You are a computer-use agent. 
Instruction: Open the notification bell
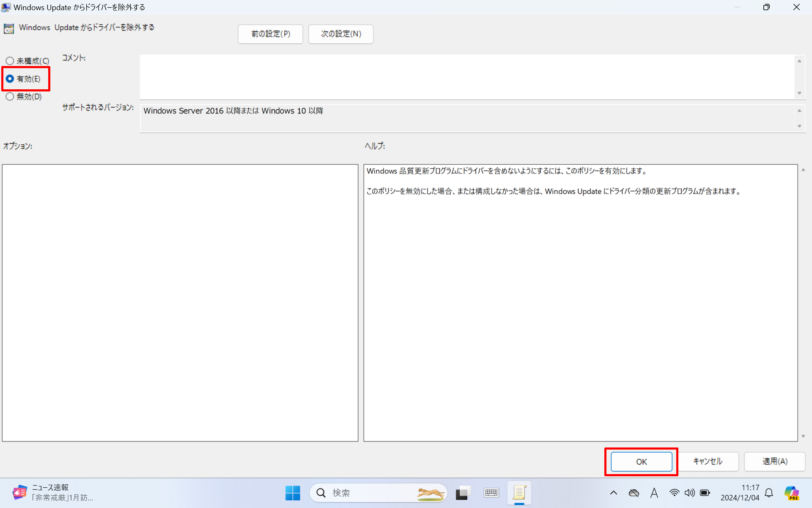tap(769, 493)
